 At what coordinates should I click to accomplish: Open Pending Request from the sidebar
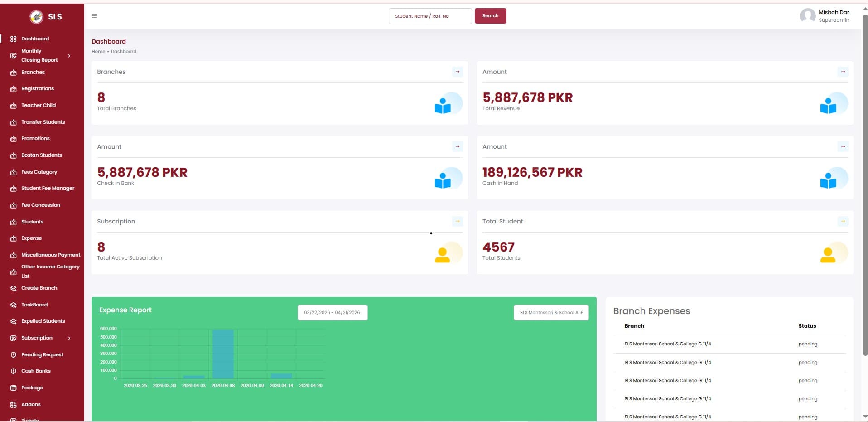click(x=42, y=355)
